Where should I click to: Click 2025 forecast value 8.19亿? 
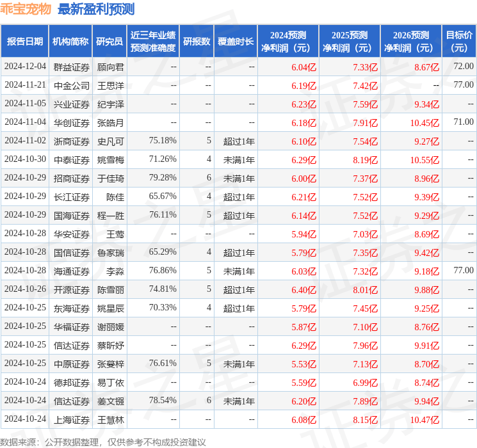click(366, 160)
